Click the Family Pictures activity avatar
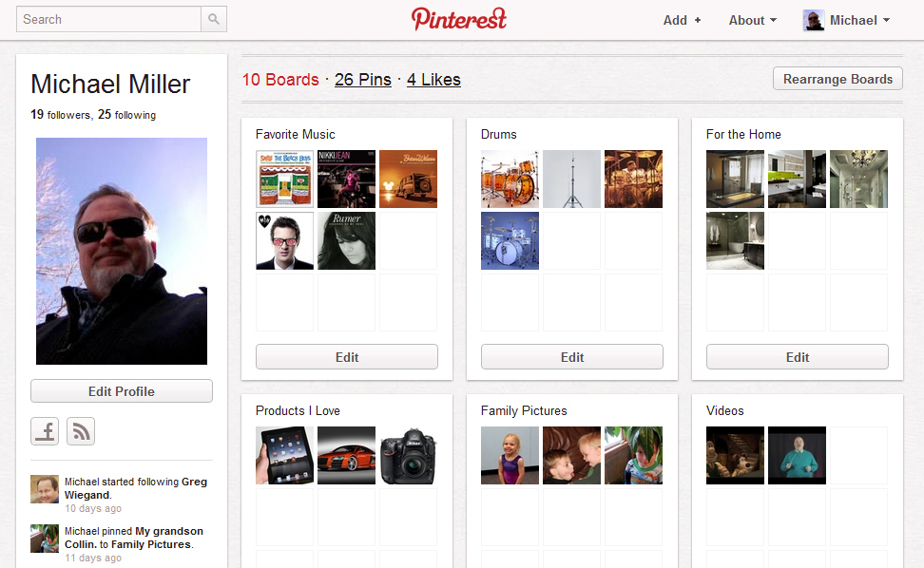Viewport: 924px width, 568px height. coord(45,539)
